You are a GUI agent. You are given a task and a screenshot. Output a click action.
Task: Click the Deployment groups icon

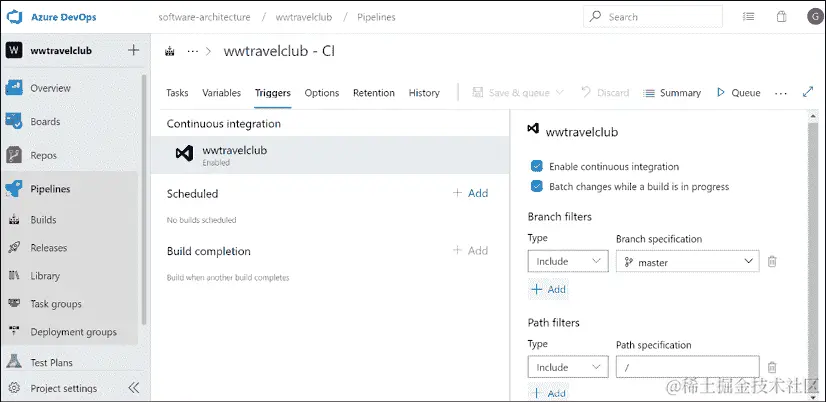pos(14,332)
